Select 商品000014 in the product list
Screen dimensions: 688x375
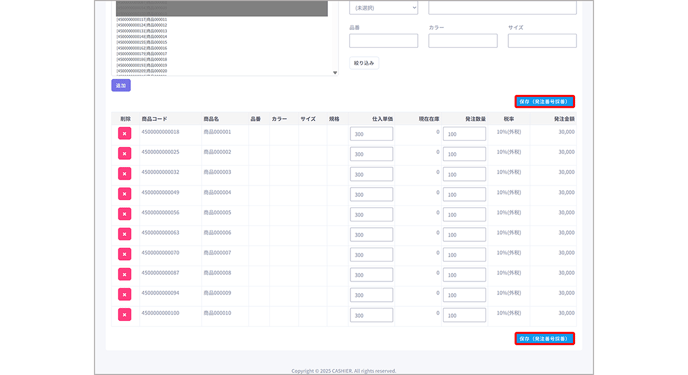(x=142, y=36)
